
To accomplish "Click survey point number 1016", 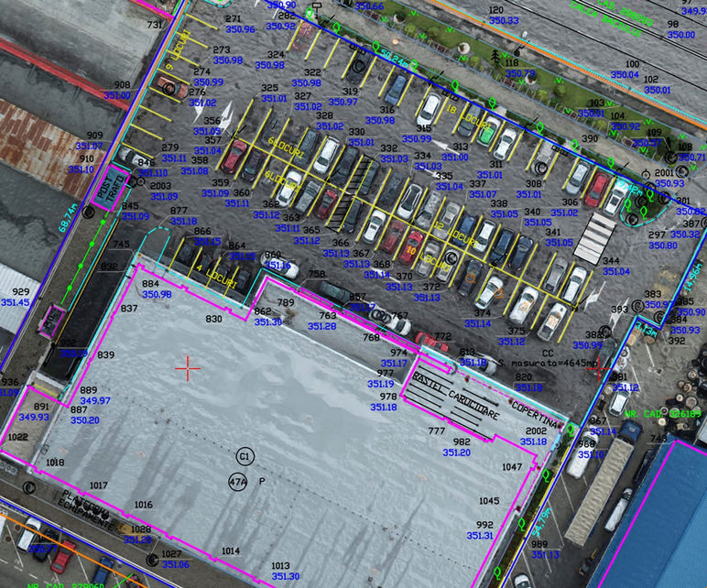I will point(144,505).
